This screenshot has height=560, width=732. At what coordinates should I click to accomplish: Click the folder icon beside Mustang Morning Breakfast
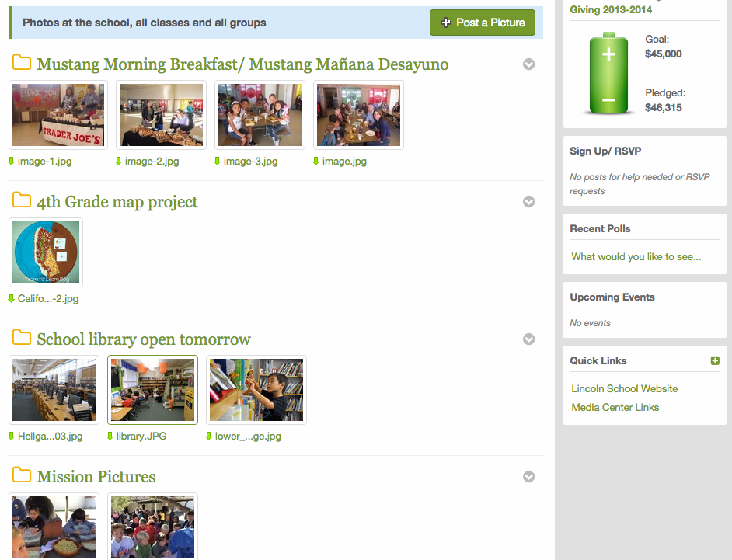pos(22,63)
